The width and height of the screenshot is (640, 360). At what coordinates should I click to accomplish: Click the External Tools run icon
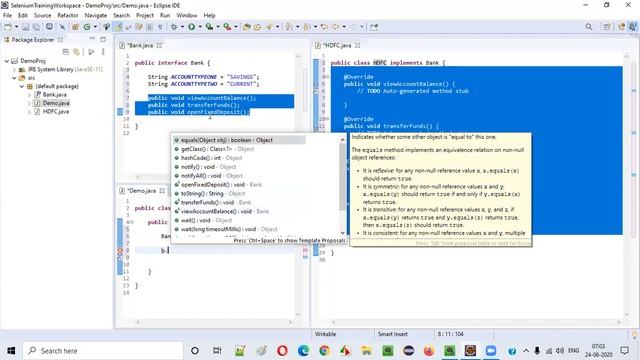pyautogui.click(x=227, y=27)
